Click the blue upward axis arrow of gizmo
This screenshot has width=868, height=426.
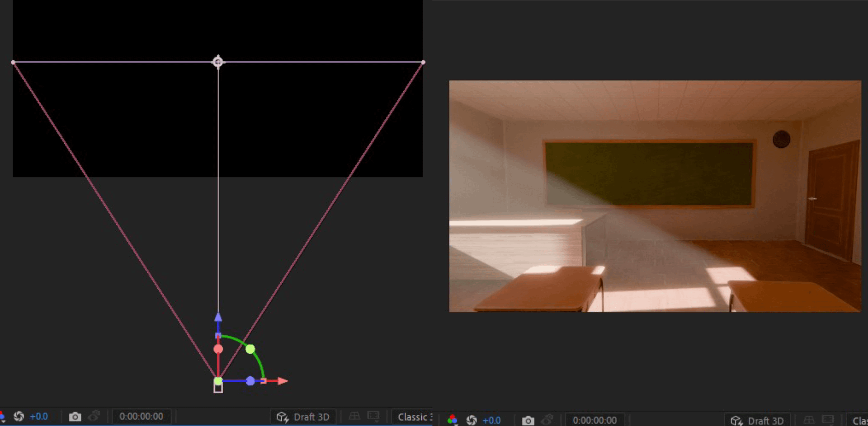218,317
